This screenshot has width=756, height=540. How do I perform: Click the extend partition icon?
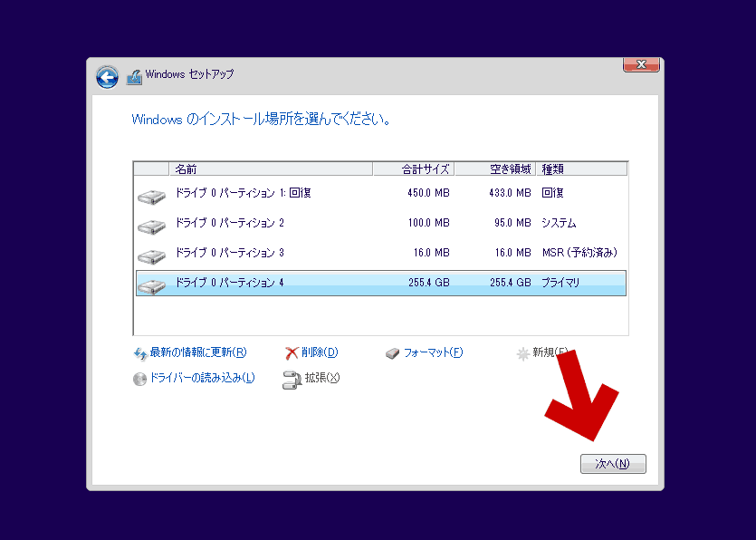[x=292, y=379]
